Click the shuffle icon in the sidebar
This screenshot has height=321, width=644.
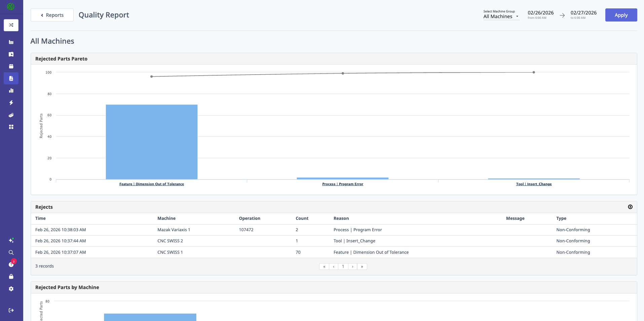11,25
